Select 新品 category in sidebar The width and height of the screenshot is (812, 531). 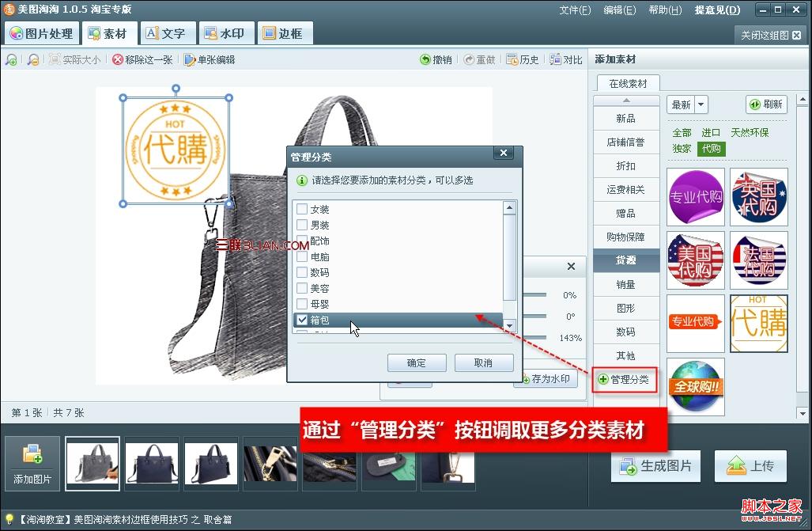pyautogui.click(x=626, y=118)
